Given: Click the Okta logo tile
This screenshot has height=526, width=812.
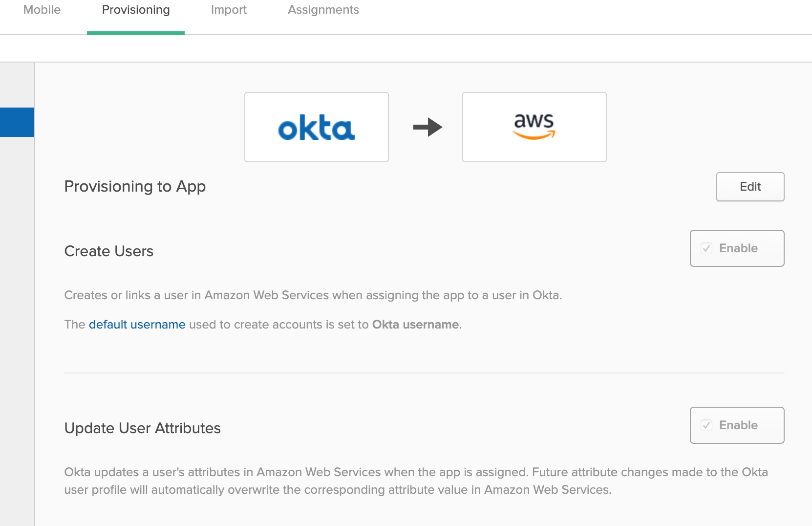Looking at the screenshot, I should (317, 127).
